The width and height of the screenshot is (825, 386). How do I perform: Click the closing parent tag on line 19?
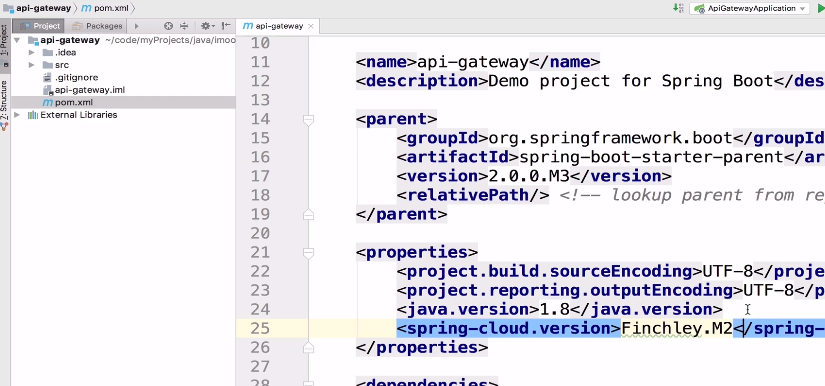coord(401,214)
